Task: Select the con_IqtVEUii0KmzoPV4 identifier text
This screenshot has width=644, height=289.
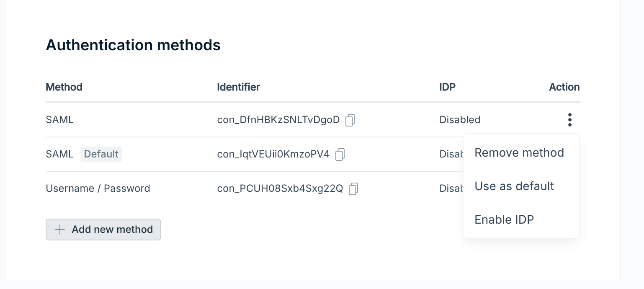Action: pyautogui.click(x=273, y=155)
